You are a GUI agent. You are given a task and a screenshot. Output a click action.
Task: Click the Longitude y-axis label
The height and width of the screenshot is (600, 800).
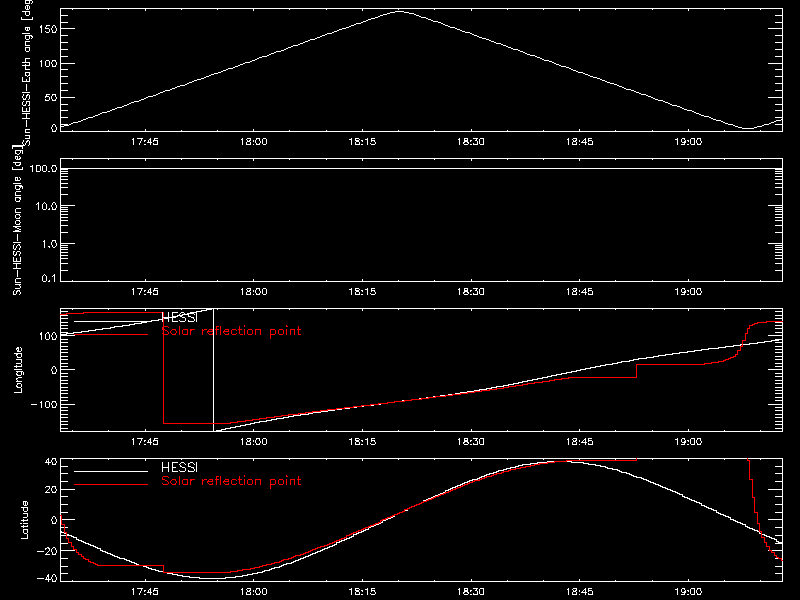click(18, 370)
